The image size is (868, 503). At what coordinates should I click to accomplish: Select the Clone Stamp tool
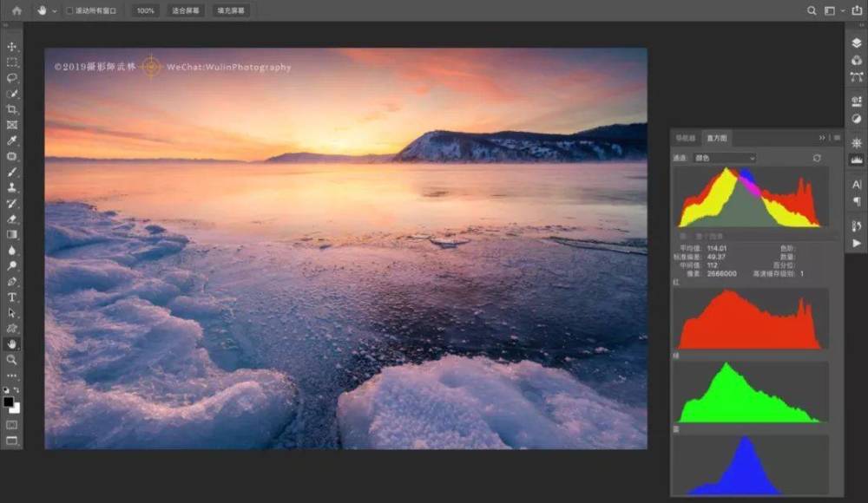click(11, 187)
